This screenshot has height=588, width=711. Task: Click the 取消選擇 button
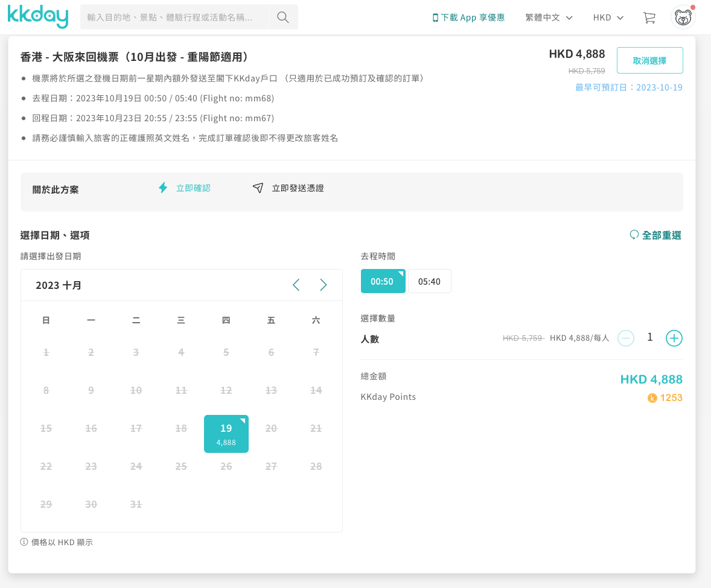pos(649,60)
